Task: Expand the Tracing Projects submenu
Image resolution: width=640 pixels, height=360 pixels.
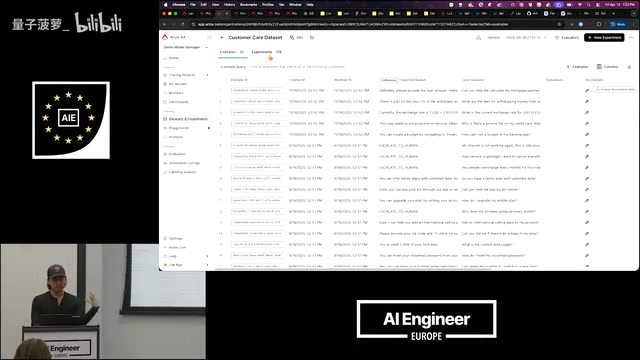Action: [x=208, y=75]
